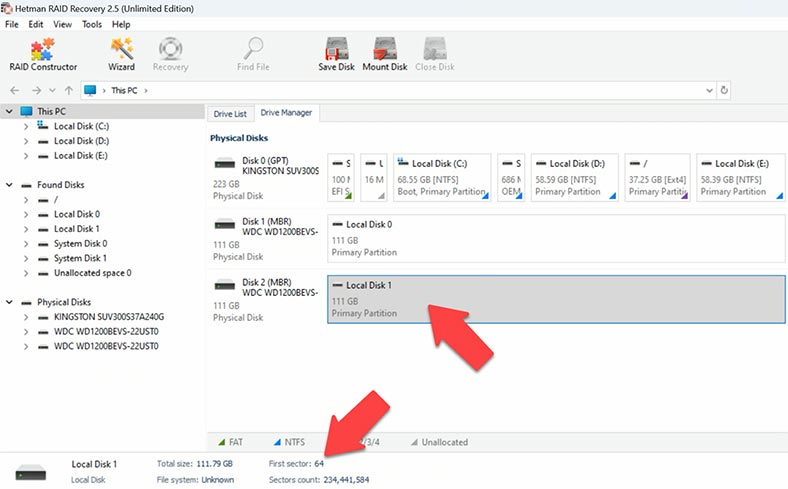Expand the Unallocated space 0 node
The image size is (788, 489).
coord(26,273)
